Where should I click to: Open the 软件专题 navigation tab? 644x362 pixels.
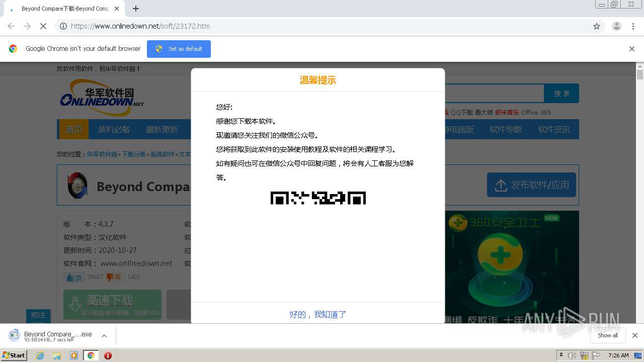[x=506, y=129]
